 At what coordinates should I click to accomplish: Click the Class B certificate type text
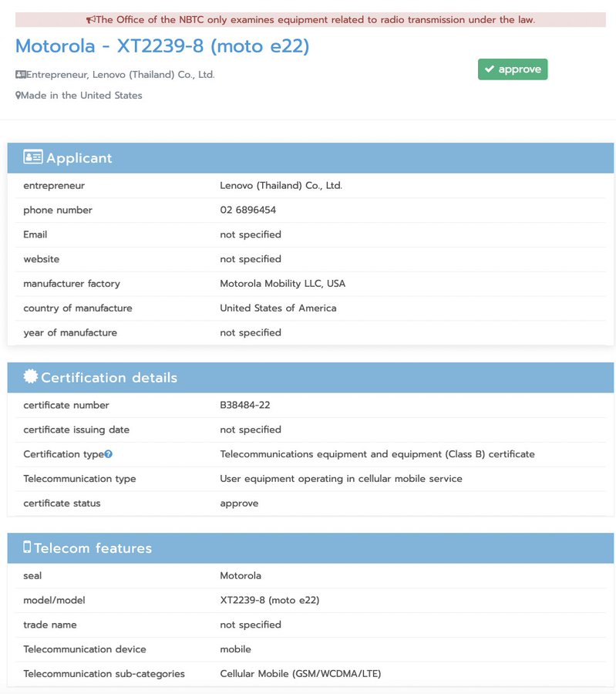coord(377,454)
